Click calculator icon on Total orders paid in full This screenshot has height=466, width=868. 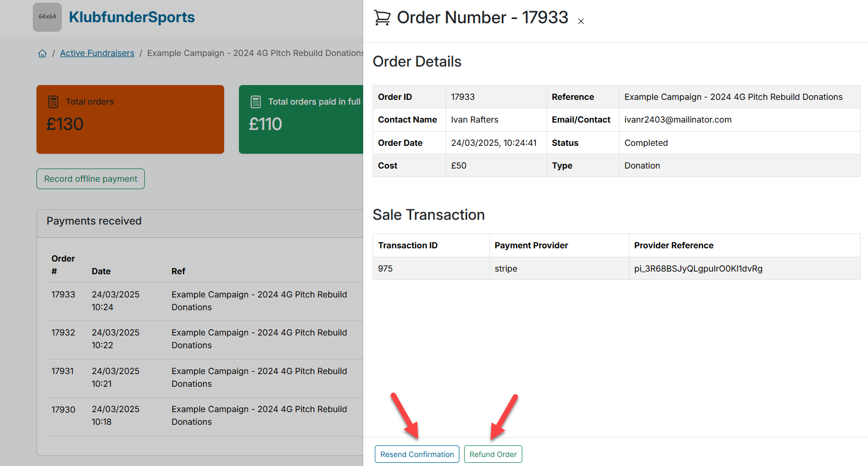(x=256, y=101)
